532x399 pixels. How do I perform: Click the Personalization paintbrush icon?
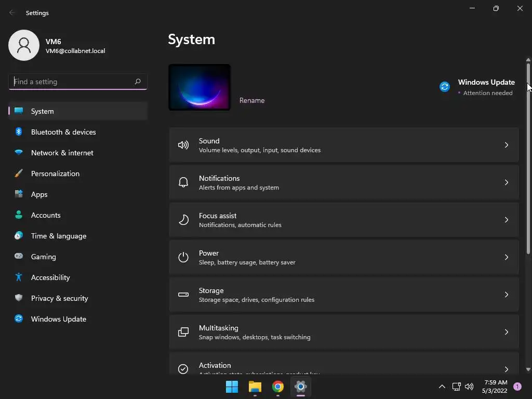[x=19, y=173]
